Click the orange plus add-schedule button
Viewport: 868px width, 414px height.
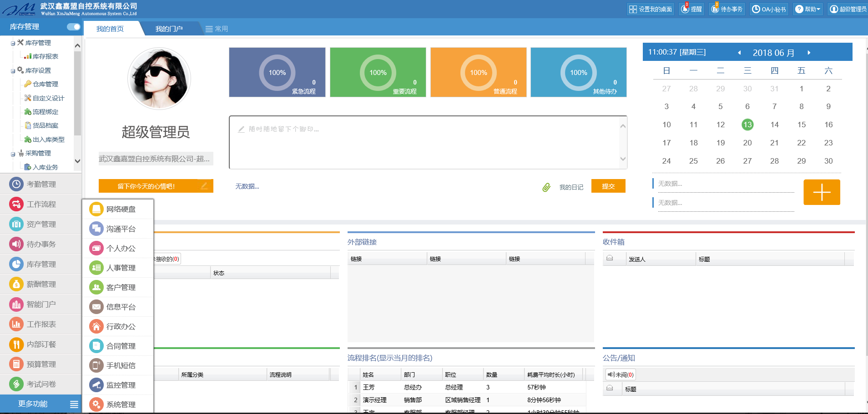click(821, 192)
